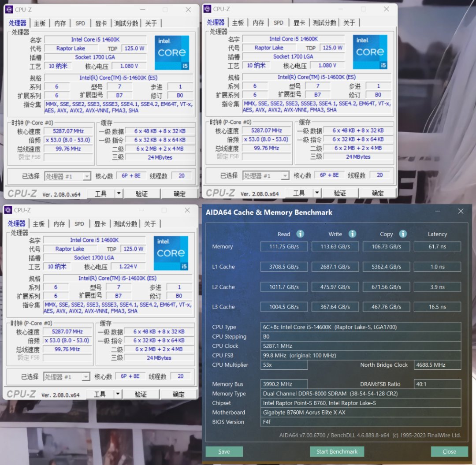The image size is (476, 465).
Task: Click the CPU-Z app icon in the top-left window's title bar
Action: coord(9,9)
